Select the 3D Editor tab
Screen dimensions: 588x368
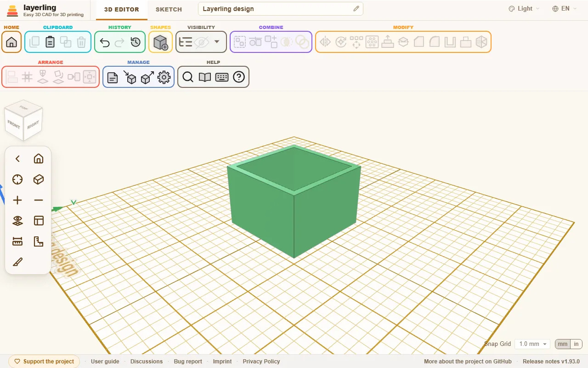click(121, 9)
